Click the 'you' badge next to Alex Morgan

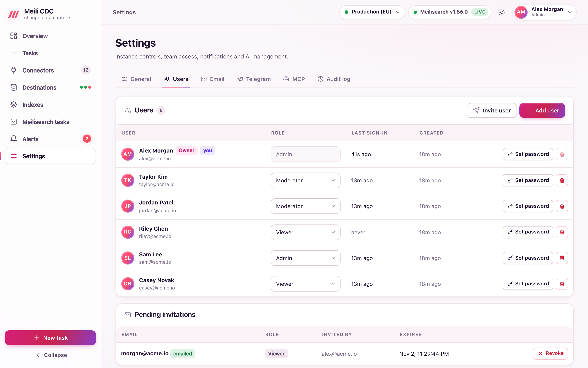(207, 150)
